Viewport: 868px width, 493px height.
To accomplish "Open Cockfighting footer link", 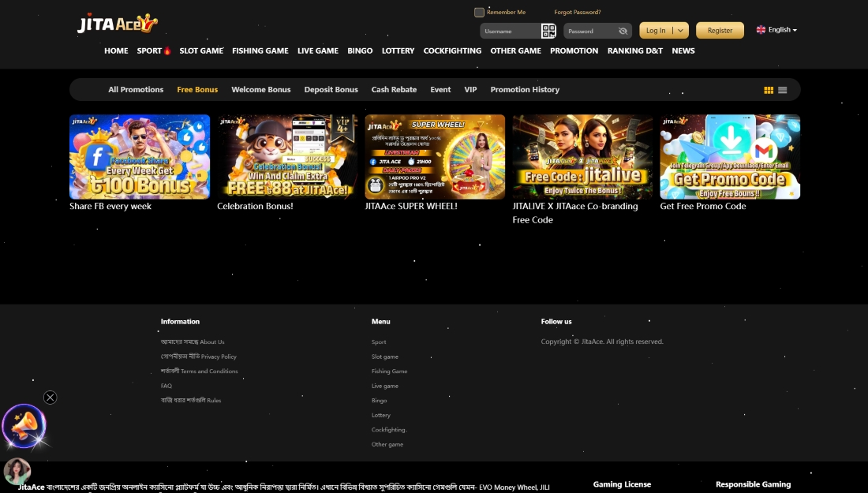I will pyautogui.click(x=388, y=430).
